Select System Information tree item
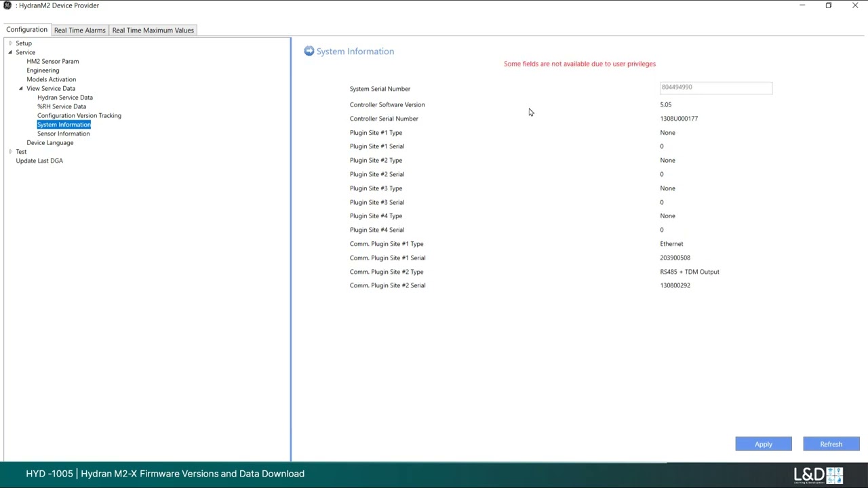This screenshot has height=488, width=868. pos(64,125)
